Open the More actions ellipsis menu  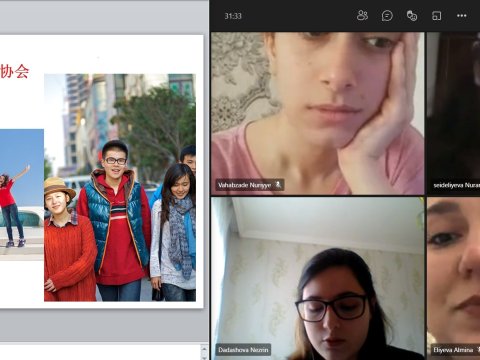point(462,16)
